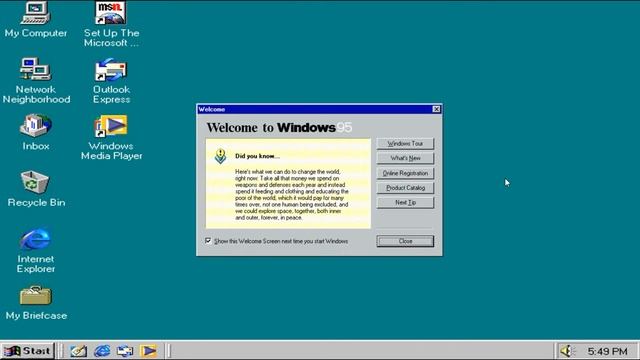Select the Network Neighborhood icon
Screen dimensions: 640x360
(36, 80)
